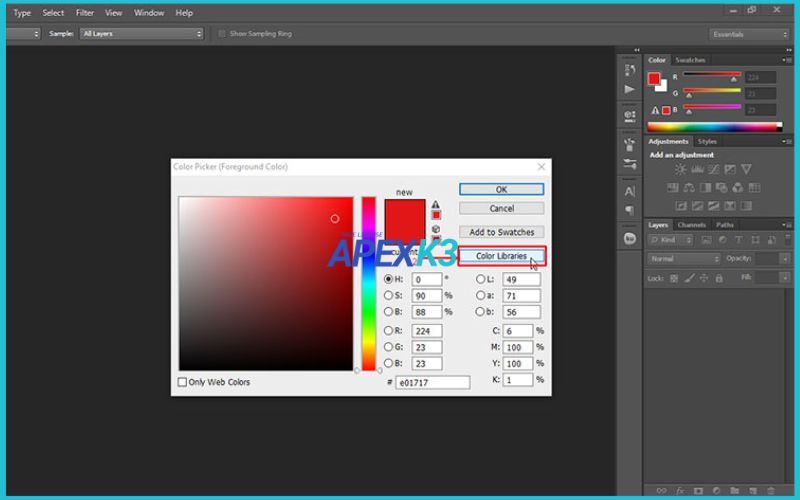Open Color Libraries from the Color Picker
The height and width of the screenshot is (500, 800).
click(502, 256)
